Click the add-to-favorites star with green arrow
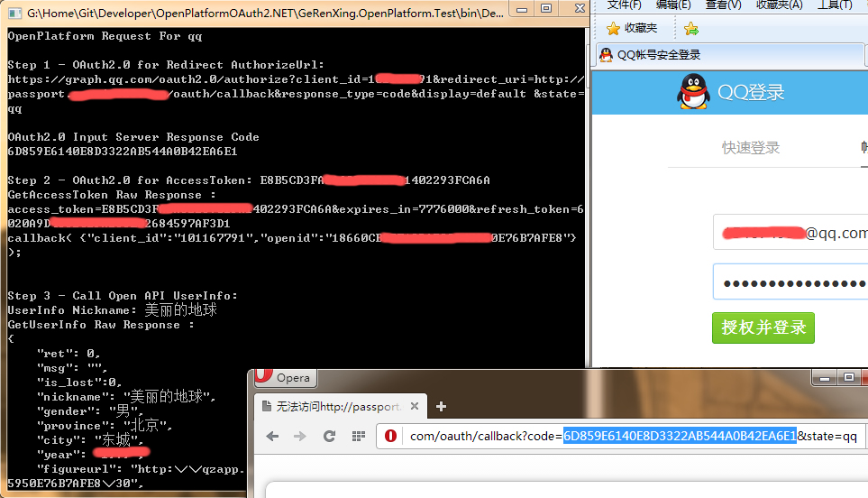Screen dimensions: 868x498 coord(690,28)
